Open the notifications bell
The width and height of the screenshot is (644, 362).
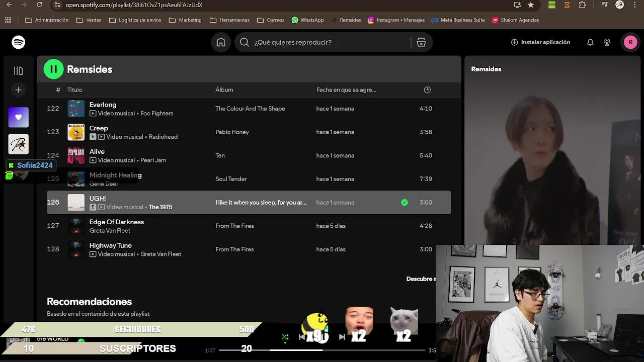[590, 42]
